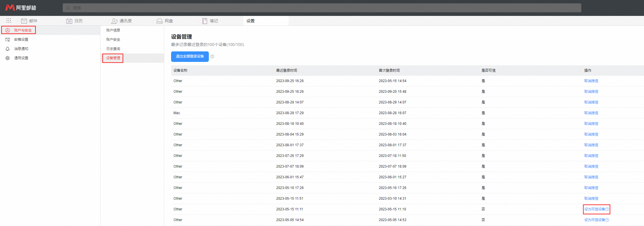Image resolution: width=644 pixels, height=226 pixels.
Task: Click Log out all devices button
Action: coord(190,57)
